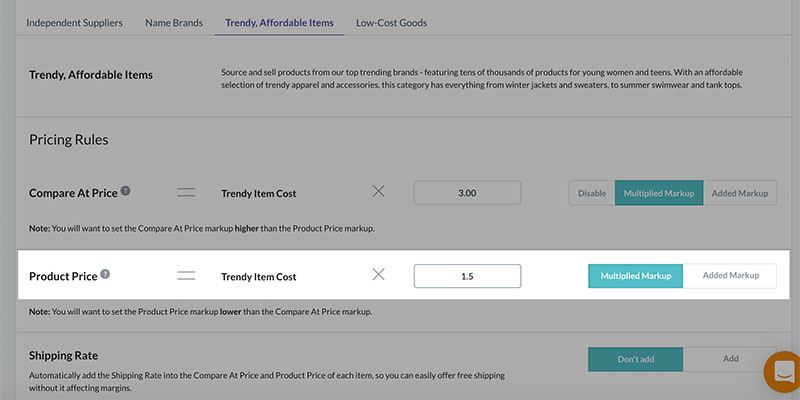Screen dimensions: 800x400
Task: Select Multiplied Markup for Product Price
Action: click(635, 276)
